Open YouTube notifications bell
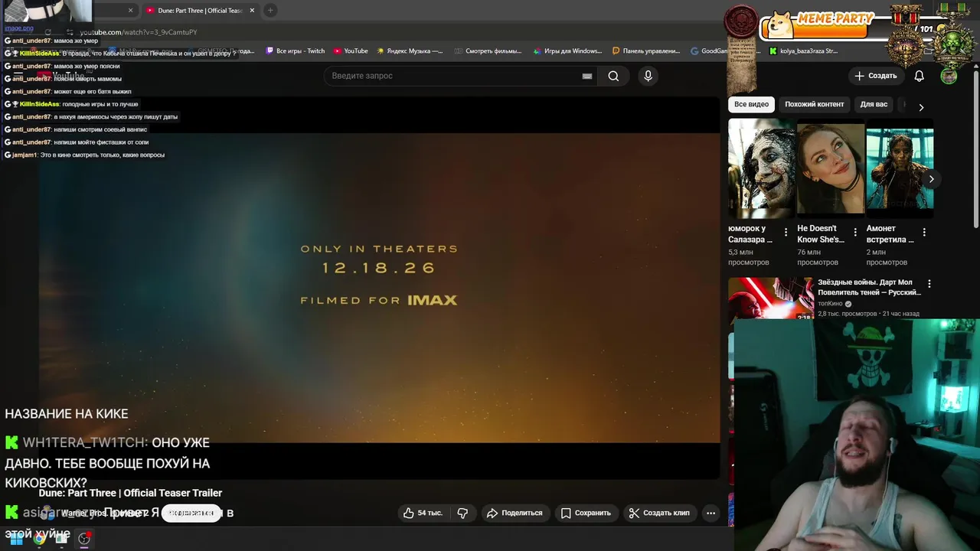The image size is (980, 551). (920, 76)
